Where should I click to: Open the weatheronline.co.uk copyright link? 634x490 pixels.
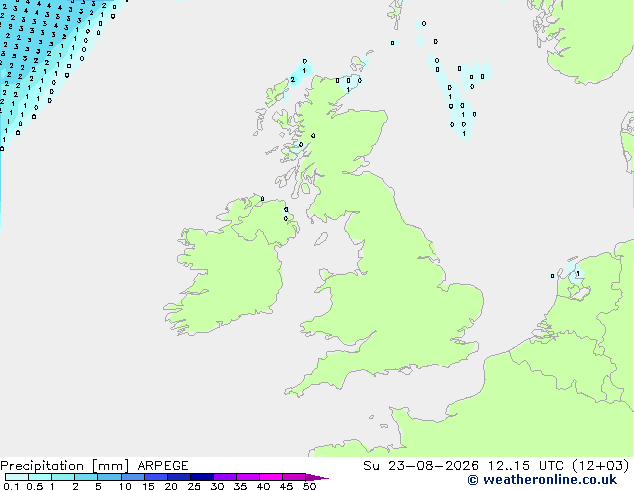point(542,480)
